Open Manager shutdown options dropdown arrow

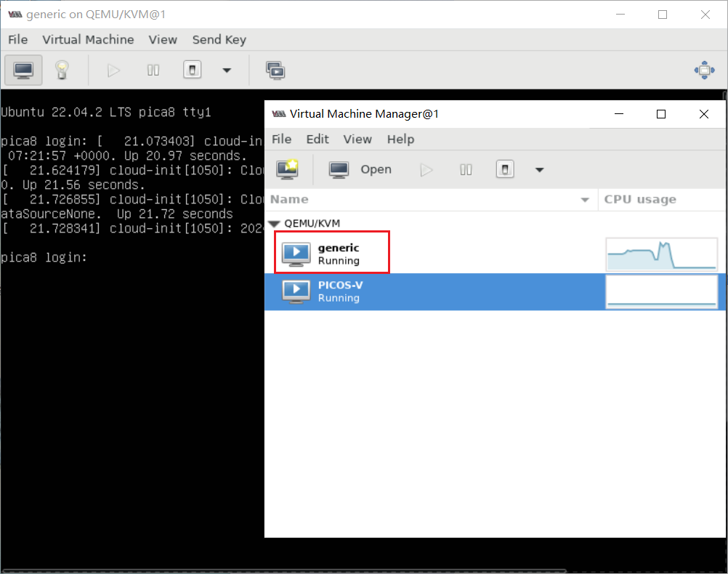(539, 170)
